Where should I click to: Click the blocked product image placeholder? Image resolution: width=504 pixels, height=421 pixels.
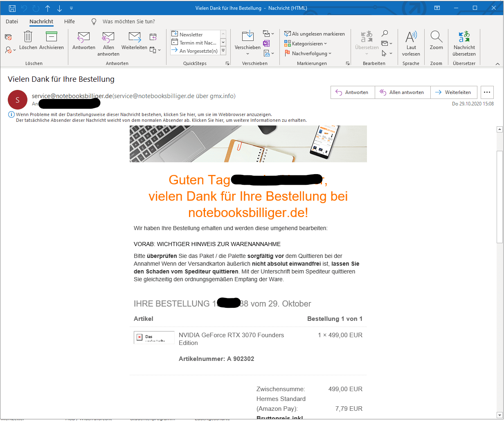pyautogui.click(x=154, y=338)
